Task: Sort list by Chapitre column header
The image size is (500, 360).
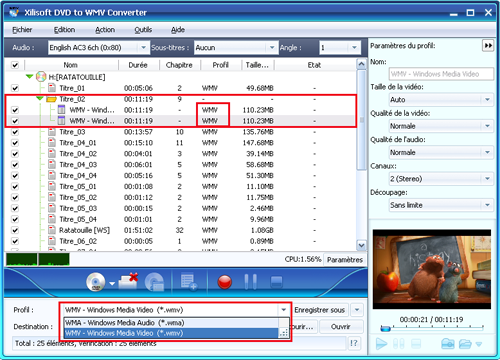Action: pyautogui.click(x=179, y=65)
